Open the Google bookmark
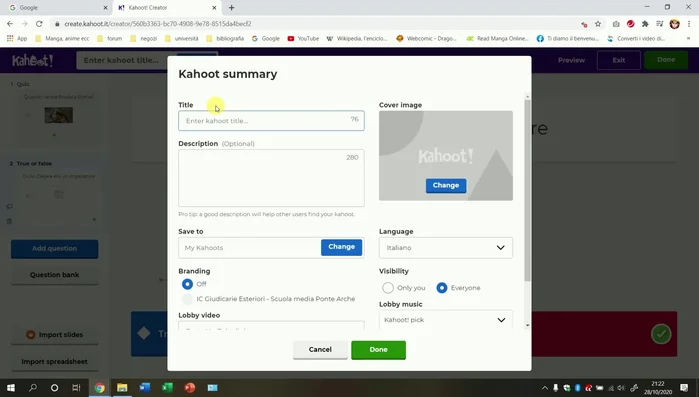Screen dimensions: 699x397 point(266,39)
